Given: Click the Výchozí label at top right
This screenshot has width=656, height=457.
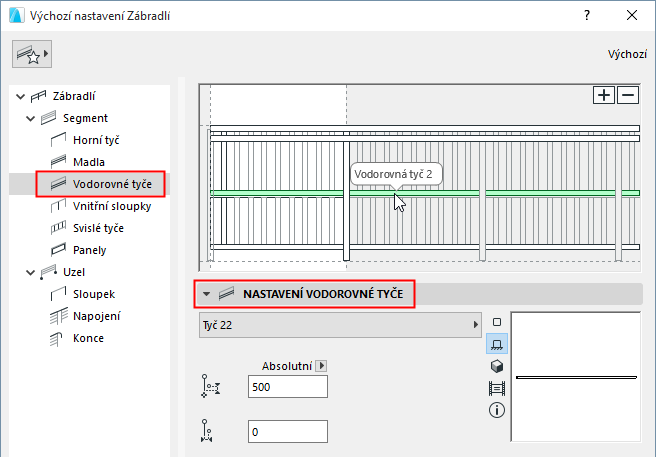Looking at the screenshot, I should point(627,54).
